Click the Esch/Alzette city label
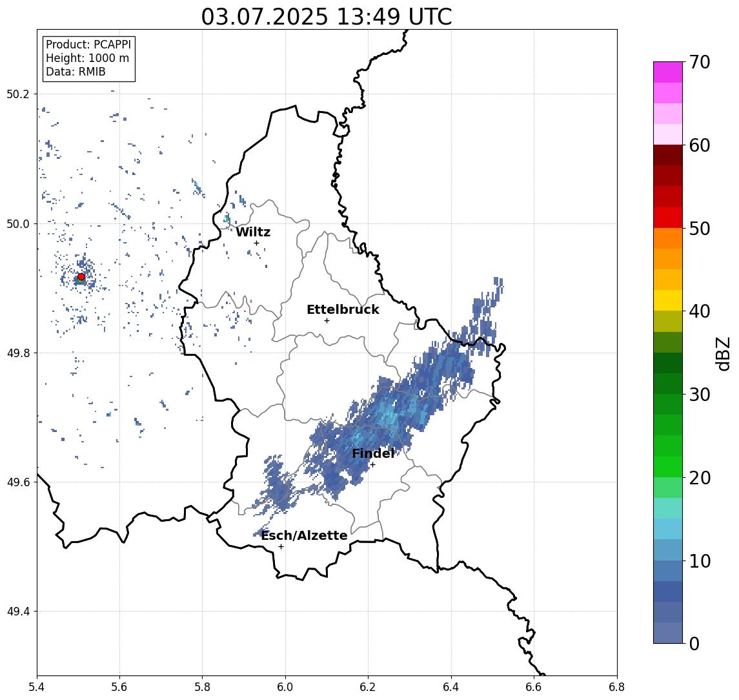 coord(304,535)
